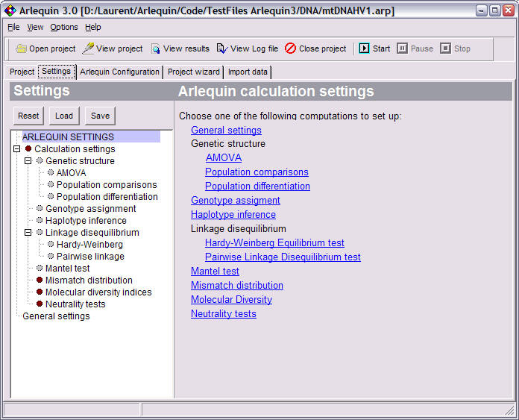Toggle the Molecular diversity indices red dot

[x=40, y=292]
